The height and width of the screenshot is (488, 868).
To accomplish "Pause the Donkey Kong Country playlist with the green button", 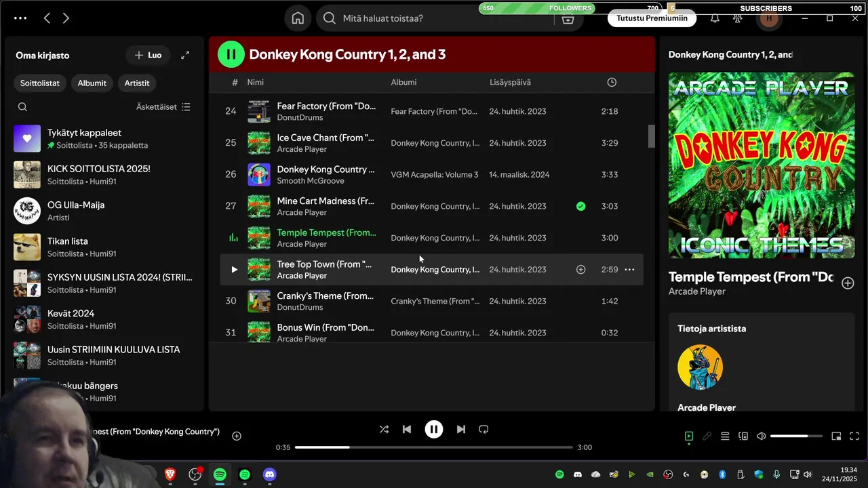I will pos(231,54).
